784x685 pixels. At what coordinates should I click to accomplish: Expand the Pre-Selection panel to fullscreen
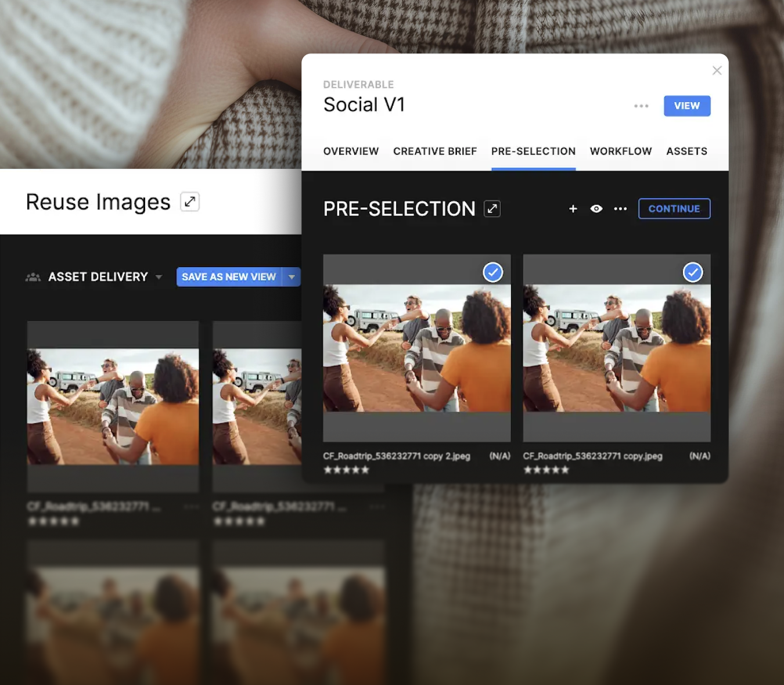pos(492,209)
